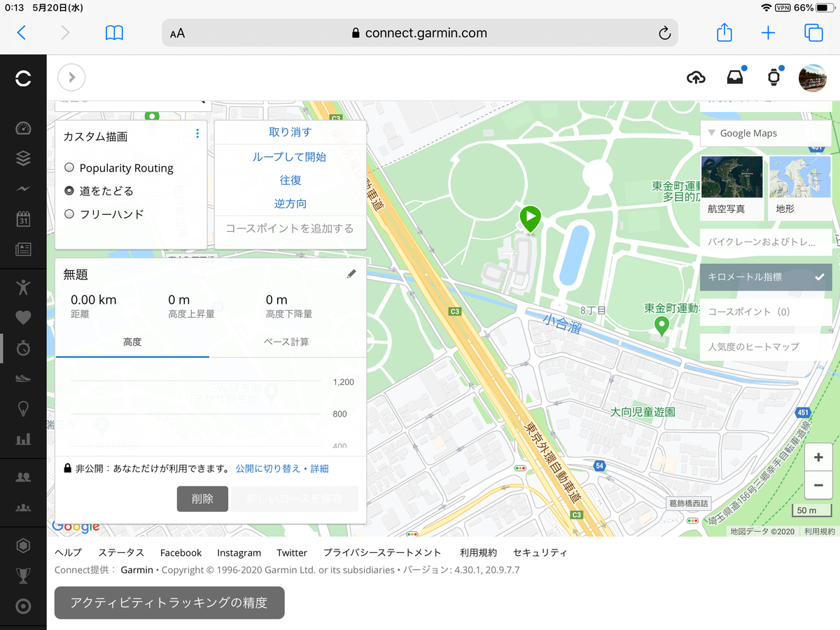Switch to the 高度 tab
Screen dimensions: 840x630
(132, 342)
